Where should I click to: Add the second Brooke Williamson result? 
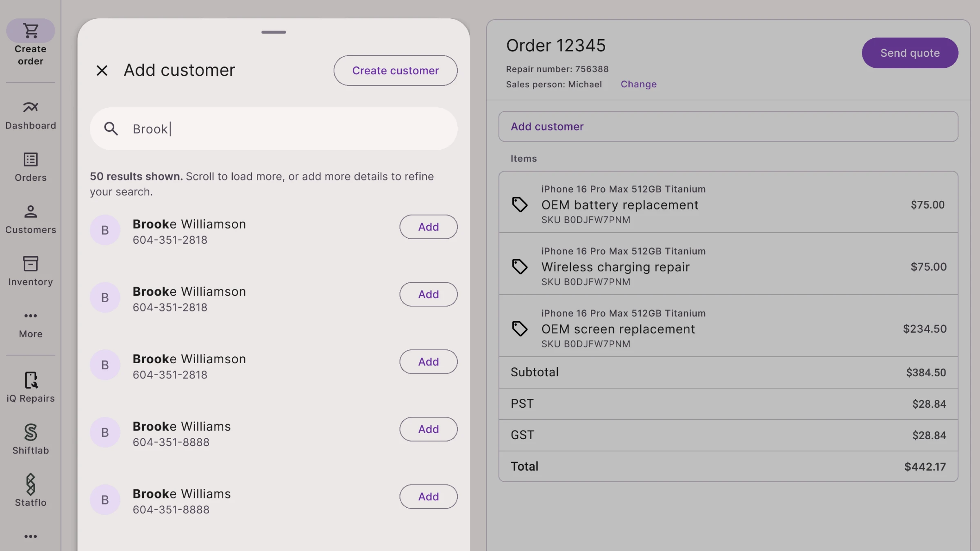coord(428,294)
